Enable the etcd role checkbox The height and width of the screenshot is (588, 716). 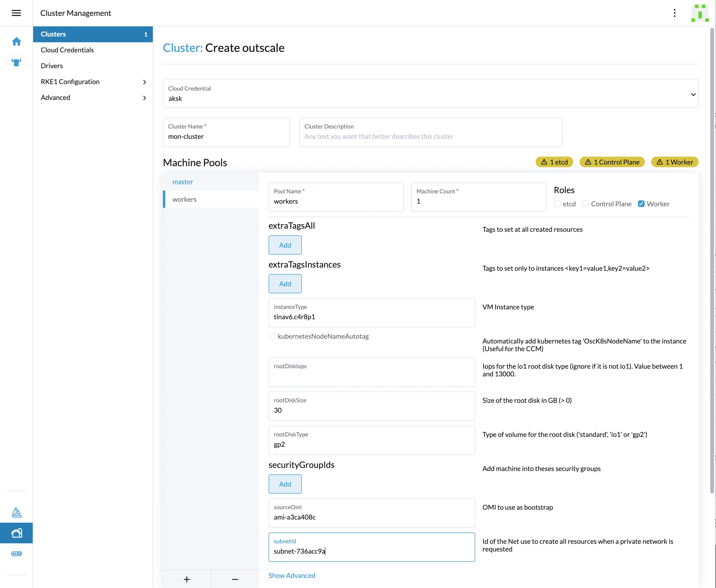[x=557, y=204]
